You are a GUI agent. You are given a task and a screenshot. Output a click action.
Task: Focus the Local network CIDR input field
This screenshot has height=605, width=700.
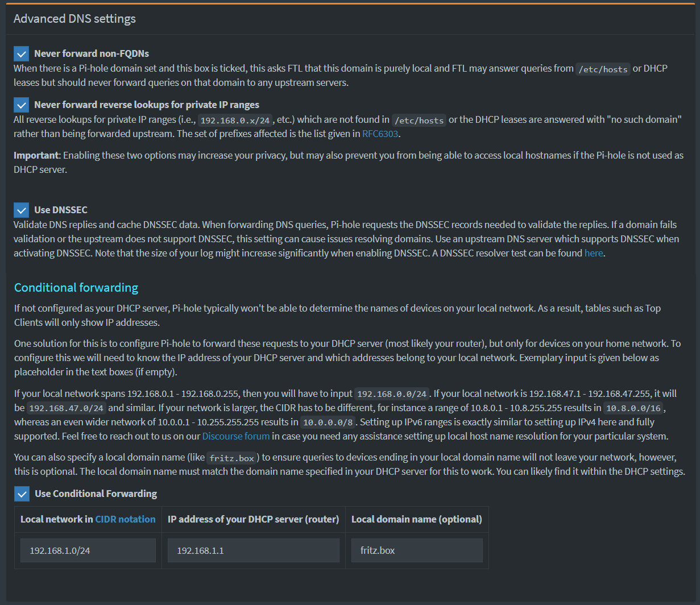pyautogui.click(x=88, y=550)
